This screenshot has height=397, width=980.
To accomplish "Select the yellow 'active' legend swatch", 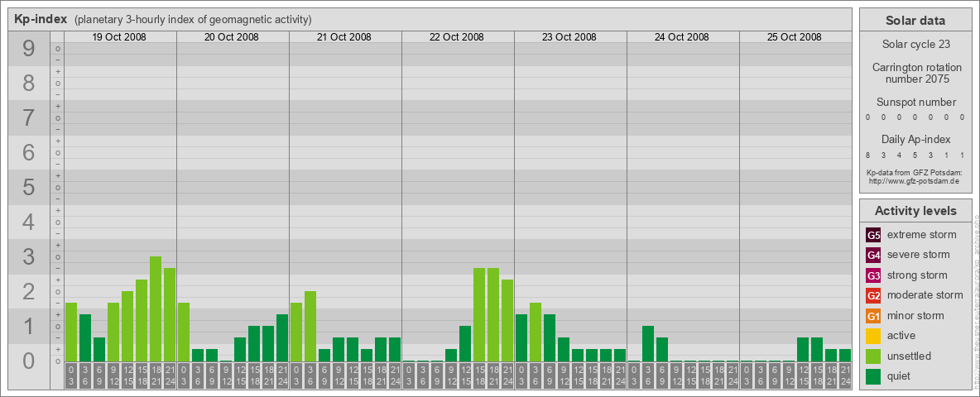I will coord(873,336).
